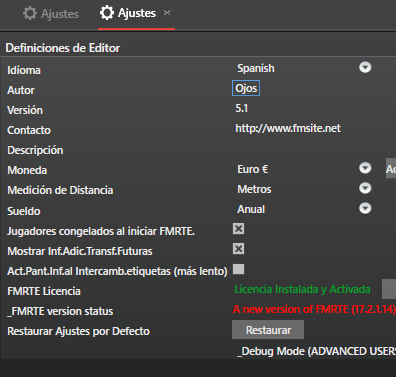Screen dimensions: 396x377
Task: Click the _FMRTE version status label
Action: click(60, 311)
